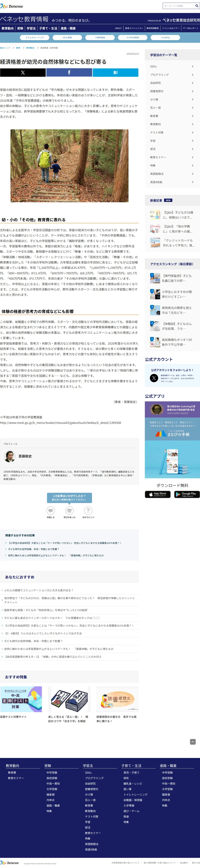Open ranking item 1 専門家監修 子ども名義口座
The height and width of the screenshot is (868, 200).
[172, 278]
